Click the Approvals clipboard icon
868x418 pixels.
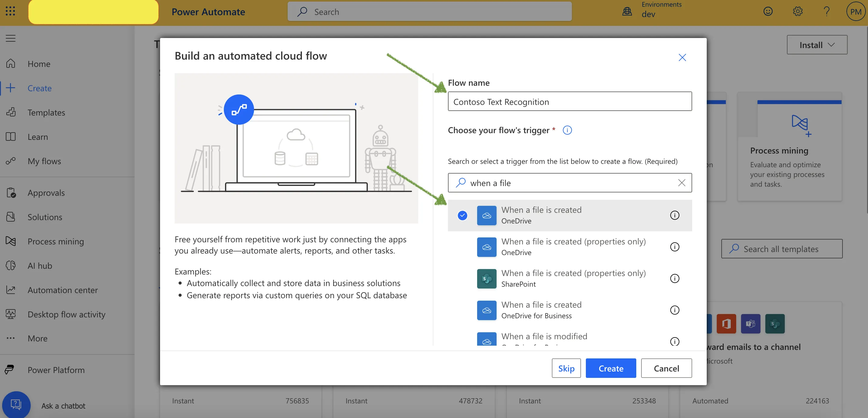tap(11, 193)
